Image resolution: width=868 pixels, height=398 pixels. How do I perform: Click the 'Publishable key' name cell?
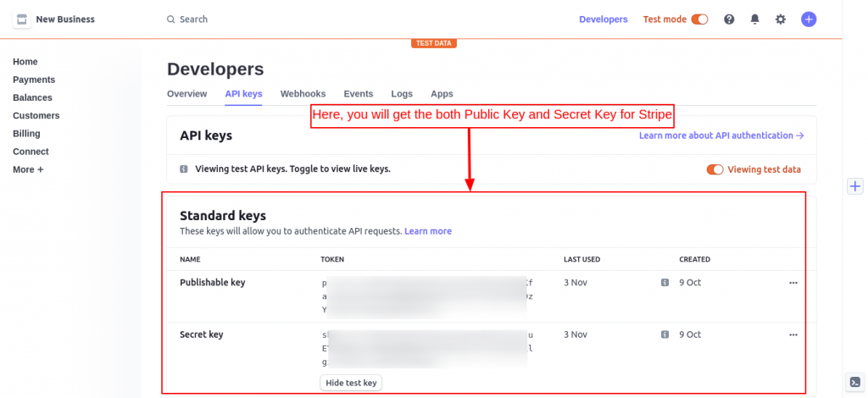[213, 283]
